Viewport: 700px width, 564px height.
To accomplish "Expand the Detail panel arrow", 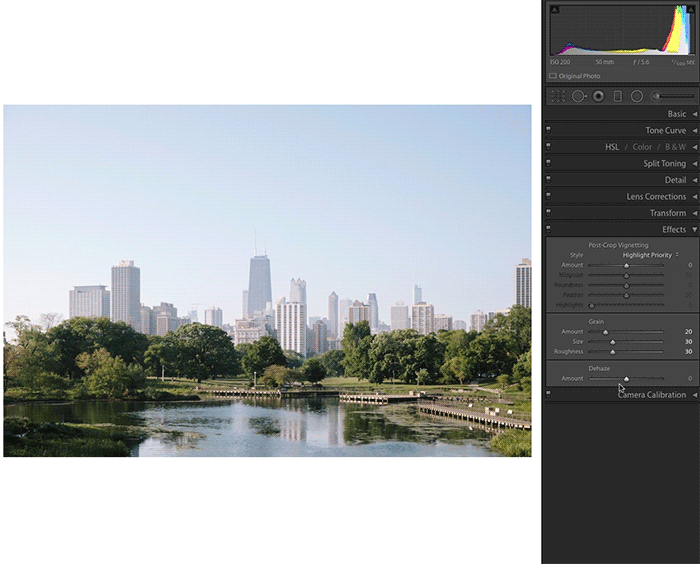I will pyautogui.click(x=695, y=180).
